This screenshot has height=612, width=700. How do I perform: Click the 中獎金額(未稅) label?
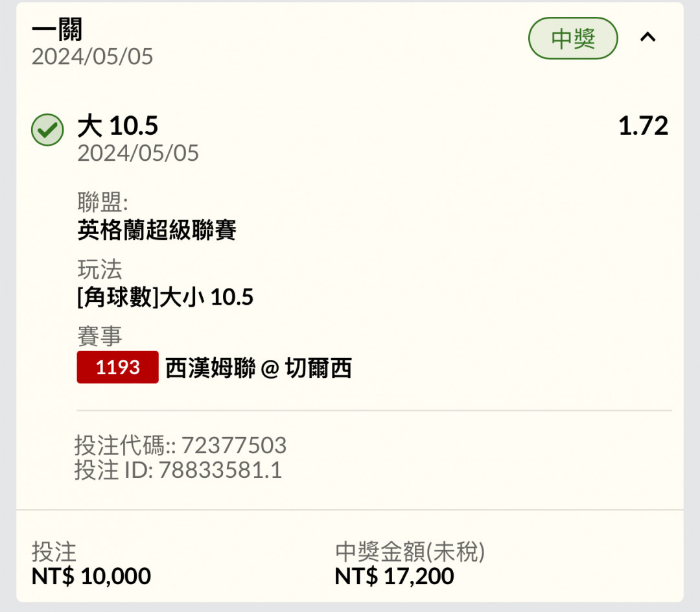pyautogui.click(x=410, y=552)
